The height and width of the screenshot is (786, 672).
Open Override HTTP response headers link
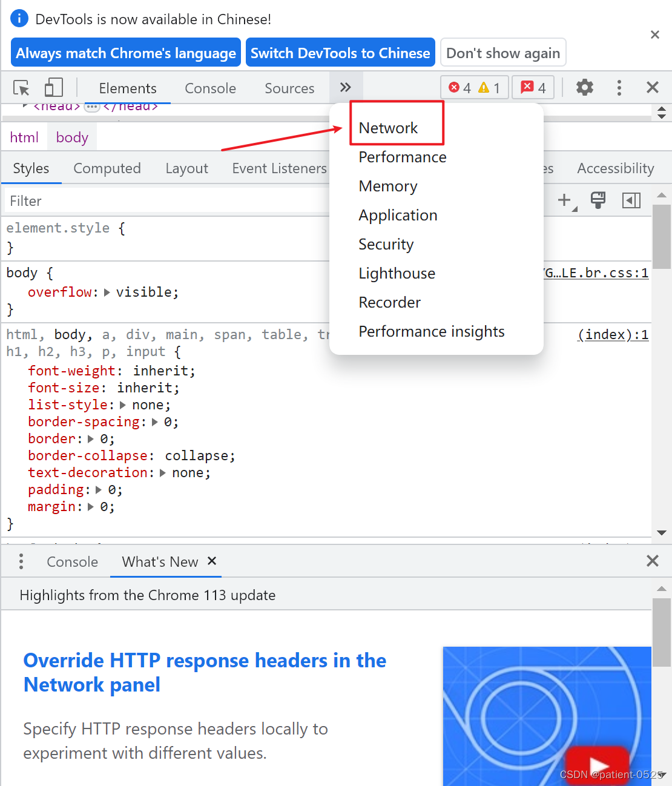pos(205,672)
